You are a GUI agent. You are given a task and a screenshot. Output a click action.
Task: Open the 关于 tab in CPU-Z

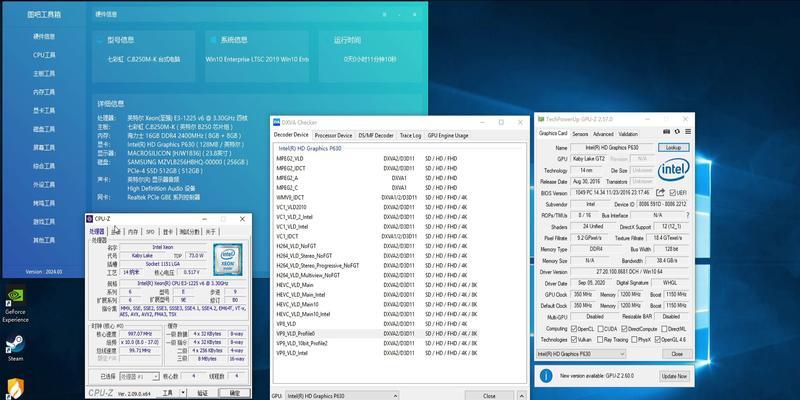click(x=210, y=232)
